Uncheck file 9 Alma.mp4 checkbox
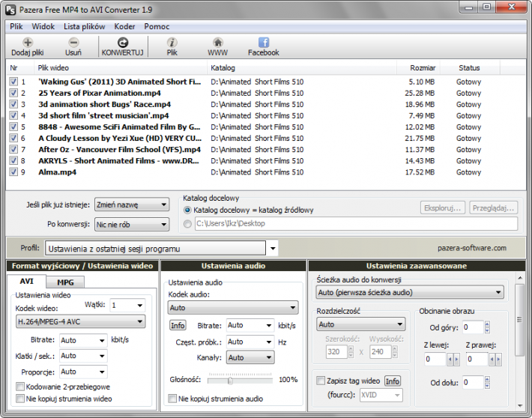532x418 pixels. click(x=13, y=172)
